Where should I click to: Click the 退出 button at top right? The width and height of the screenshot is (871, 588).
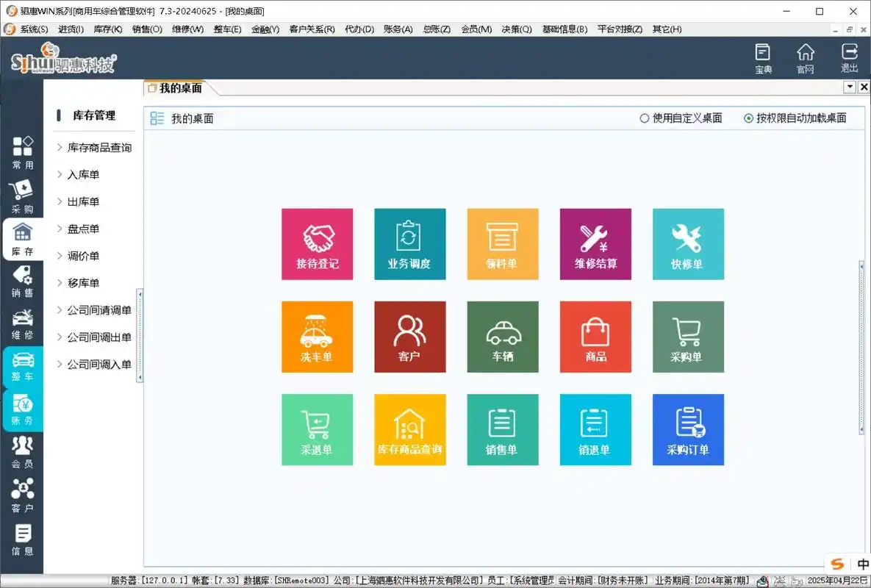pos(849,57)
